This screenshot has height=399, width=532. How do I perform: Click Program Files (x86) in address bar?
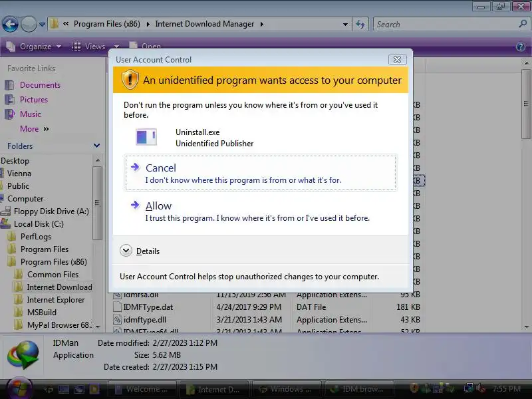(107, 24)
